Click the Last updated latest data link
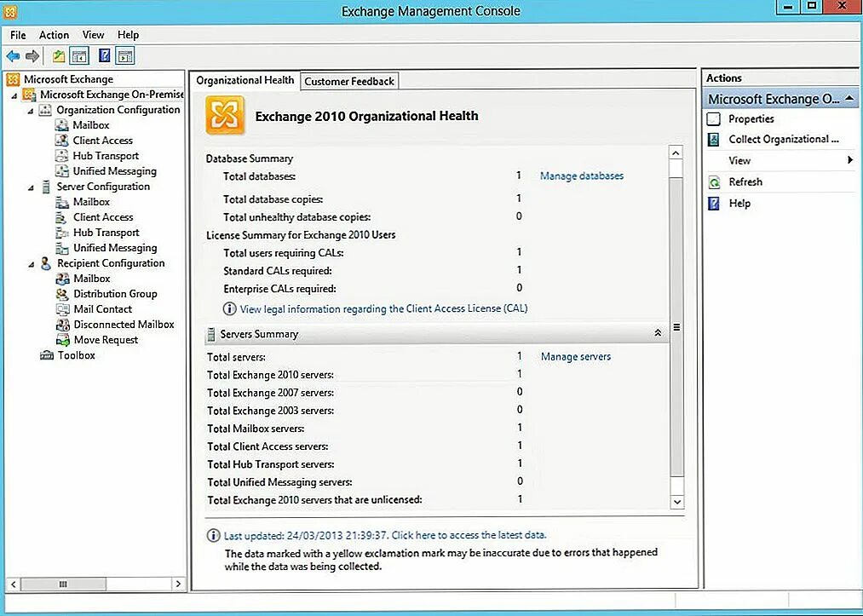Image resolution: width=863 pixels, height=616 pixels. tap(385, 535)
